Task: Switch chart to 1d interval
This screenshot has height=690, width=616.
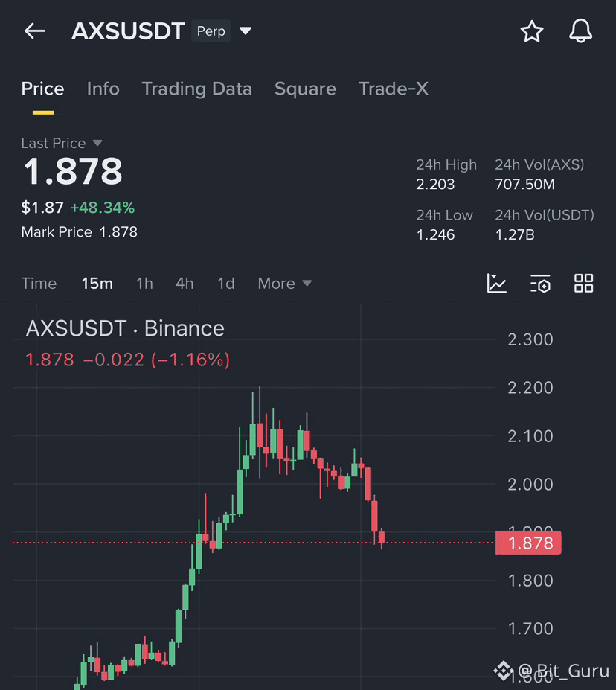Action: click(x=225, y=284)
